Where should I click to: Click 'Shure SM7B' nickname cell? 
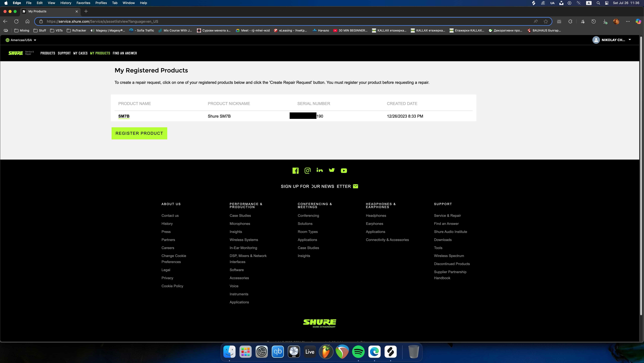[x=219, y=116]
